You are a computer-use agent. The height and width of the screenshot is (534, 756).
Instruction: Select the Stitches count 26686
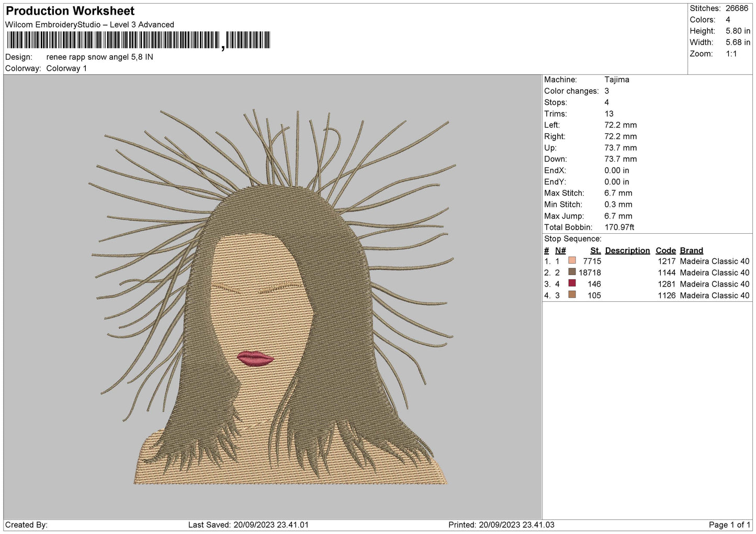(x=737, y=8)
